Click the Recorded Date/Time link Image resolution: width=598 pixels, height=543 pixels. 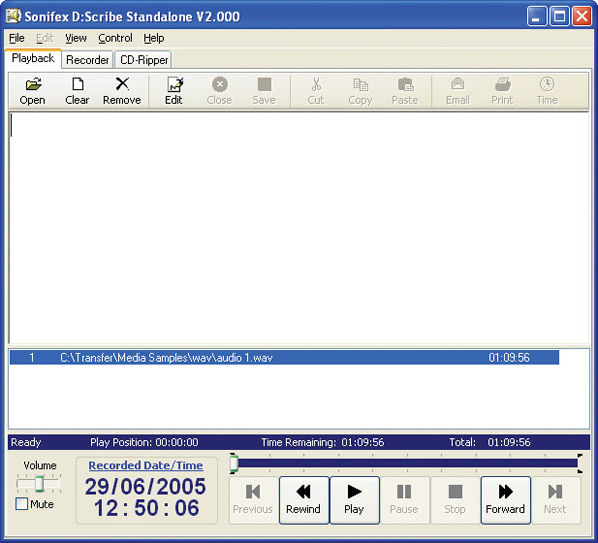click(146, 465)
